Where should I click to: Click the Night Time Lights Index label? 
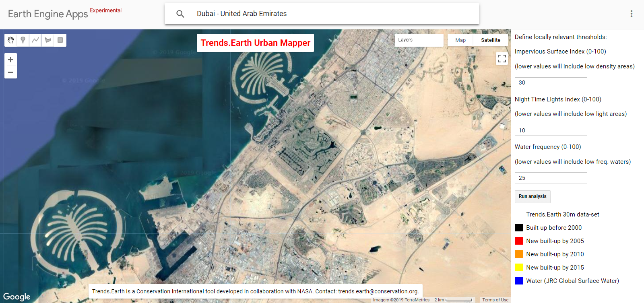[558, 99]
